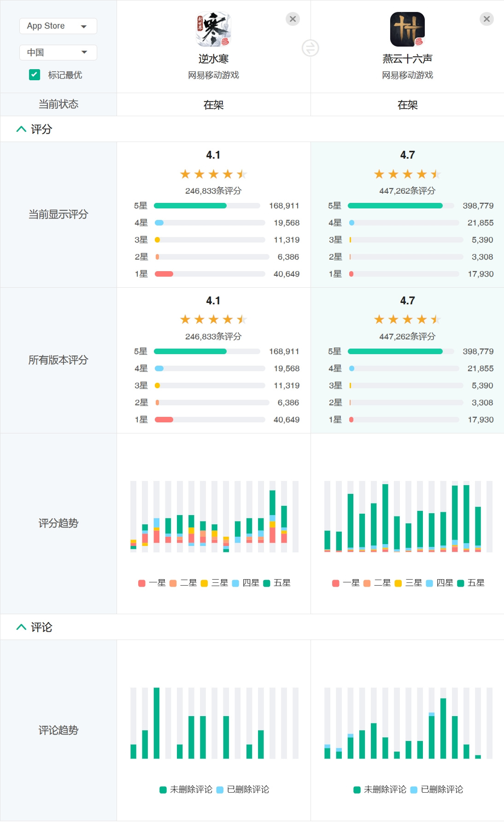Click the 逆水寒 app name link

pyautogui.click(x=213, y=59)
